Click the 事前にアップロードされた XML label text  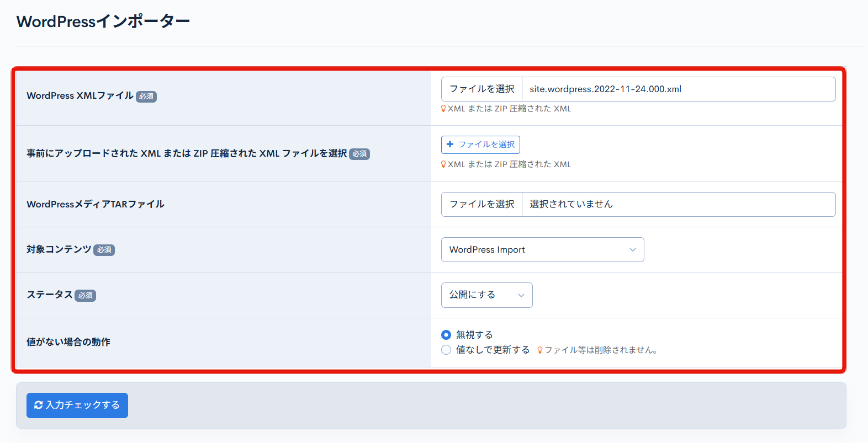click(187, 153)
